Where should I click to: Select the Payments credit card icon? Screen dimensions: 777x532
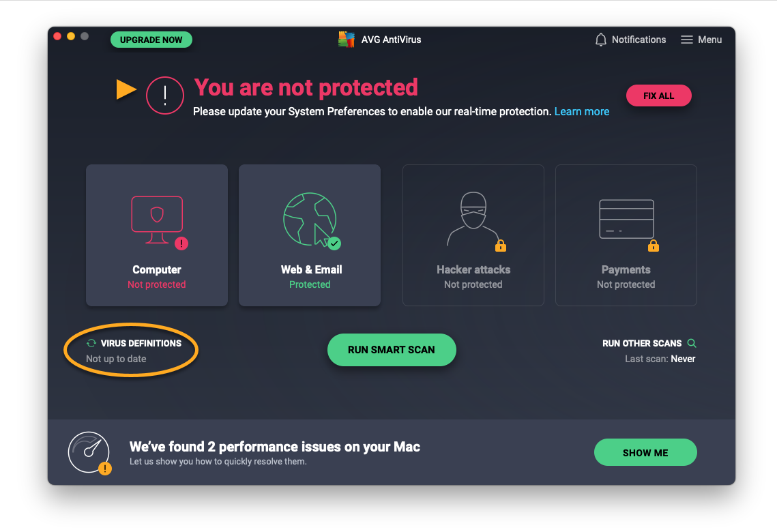(626, 219)
